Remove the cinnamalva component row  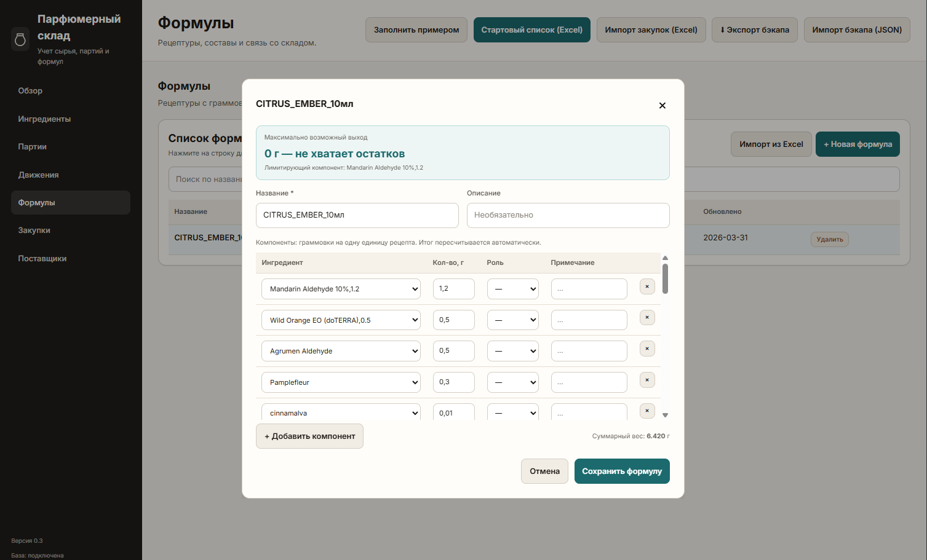coord(647,411)
